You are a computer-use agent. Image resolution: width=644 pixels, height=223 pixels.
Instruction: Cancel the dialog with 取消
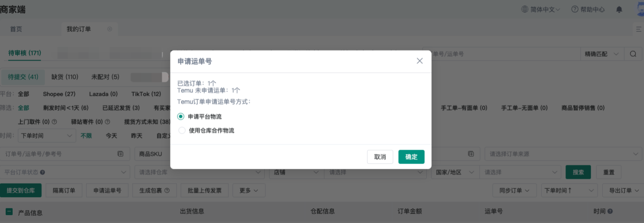tap(380, 157)
